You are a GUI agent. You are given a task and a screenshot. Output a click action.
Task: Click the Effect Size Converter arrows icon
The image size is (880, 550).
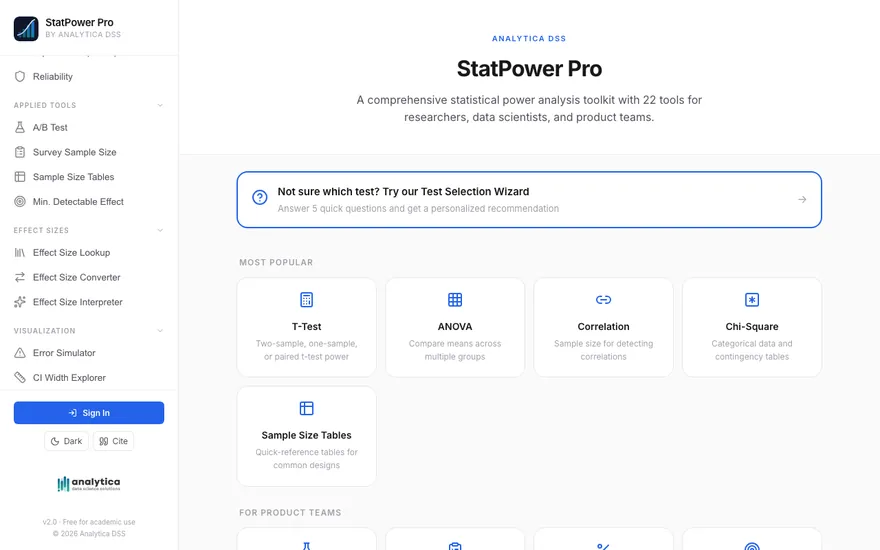[x=20, y=277]
